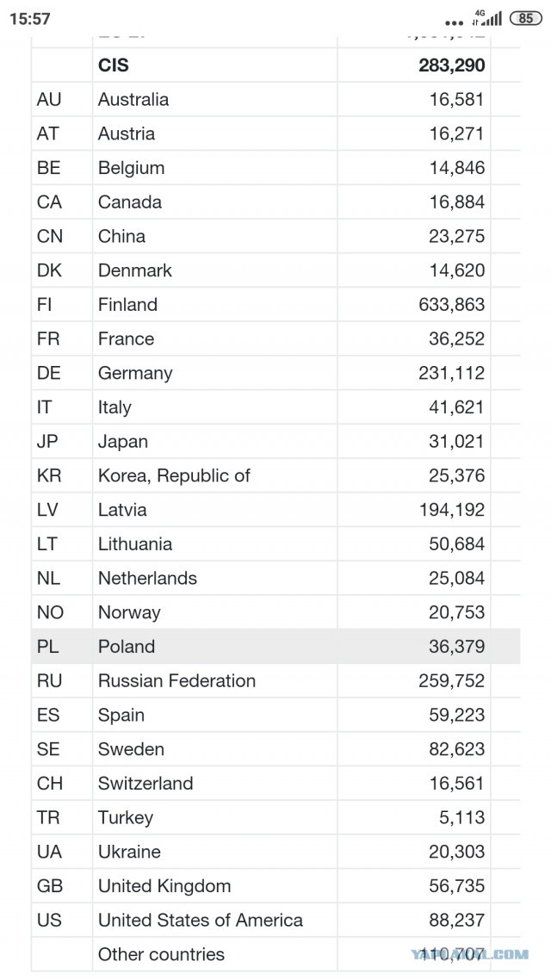
Task: Click the Other countries row
Action: pyautogui.click(x=275, y=954)
